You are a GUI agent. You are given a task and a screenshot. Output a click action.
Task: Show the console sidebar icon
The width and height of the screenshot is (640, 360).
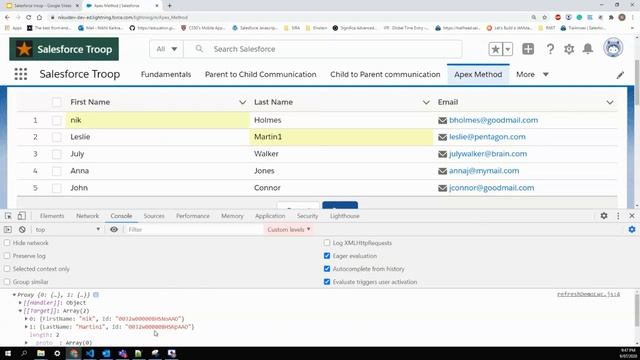[x=8, y=229]
